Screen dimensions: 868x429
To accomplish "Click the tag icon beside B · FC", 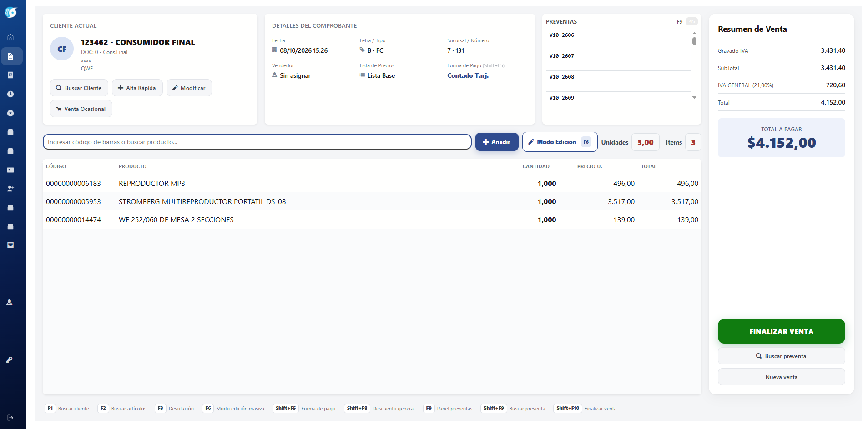I will point(362,50).
